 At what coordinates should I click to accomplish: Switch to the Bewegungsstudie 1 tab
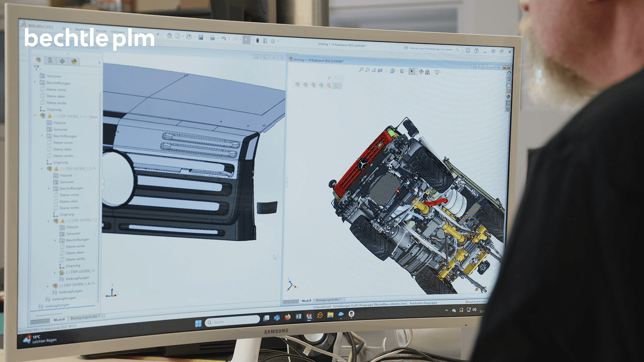tap(329, 299)
